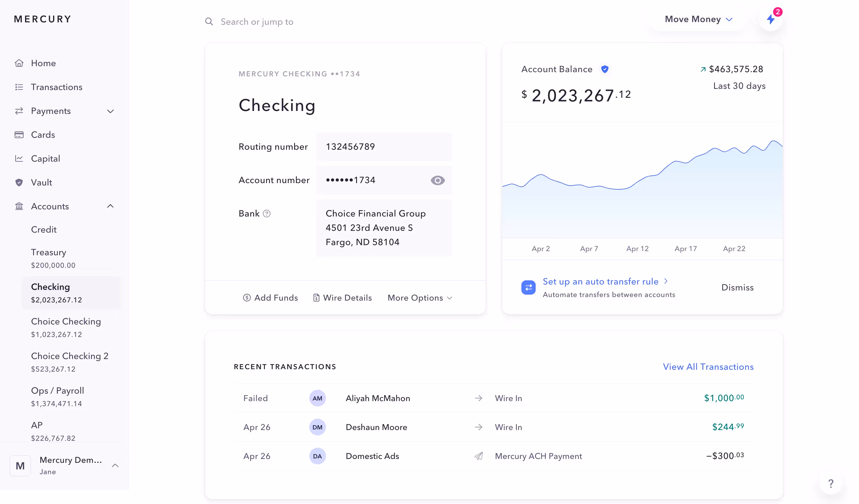Open the More Options dropdown

click(420, 298)
